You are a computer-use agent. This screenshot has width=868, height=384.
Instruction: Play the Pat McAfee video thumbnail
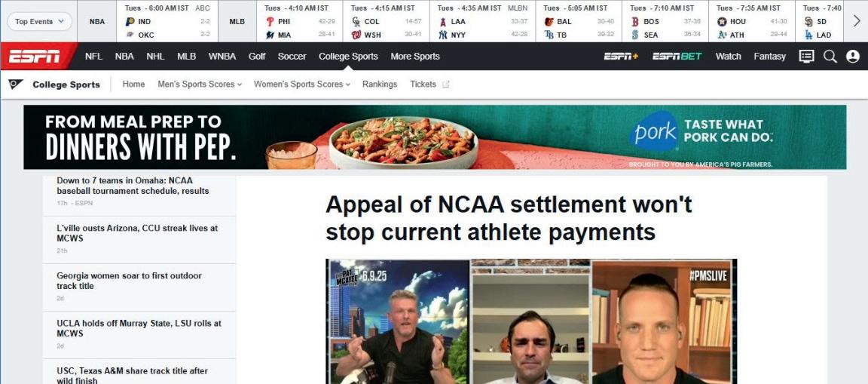(531, 321)
